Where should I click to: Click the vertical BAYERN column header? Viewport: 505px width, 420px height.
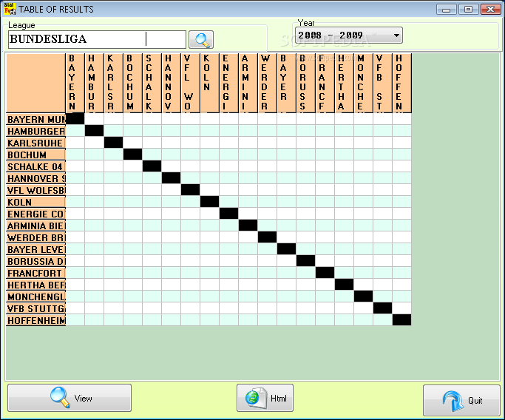tap(75, 83)
